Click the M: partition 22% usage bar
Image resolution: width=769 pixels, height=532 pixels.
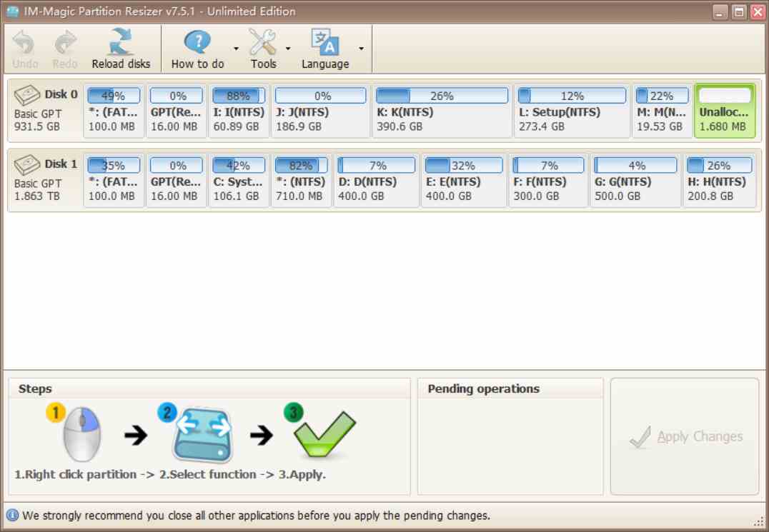[662, 96]
